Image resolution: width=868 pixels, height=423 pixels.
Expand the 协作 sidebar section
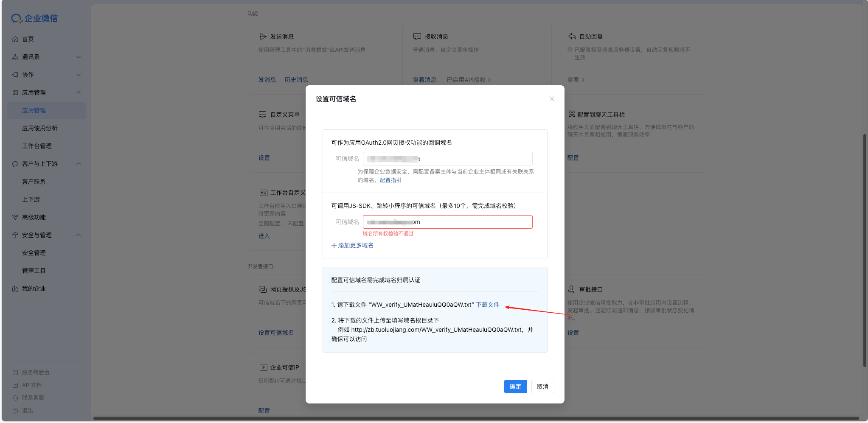(79, 75)
